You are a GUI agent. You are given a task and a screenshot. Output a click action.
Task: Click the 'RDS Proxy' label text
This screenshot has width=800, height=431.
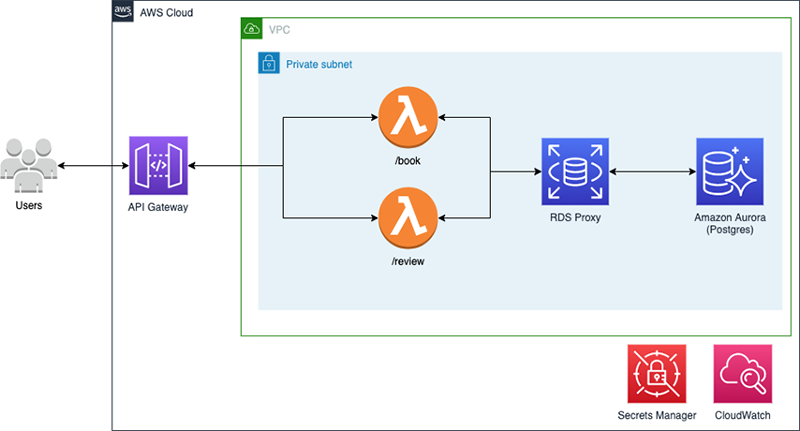pyautogui.click(x=575, y=217)
